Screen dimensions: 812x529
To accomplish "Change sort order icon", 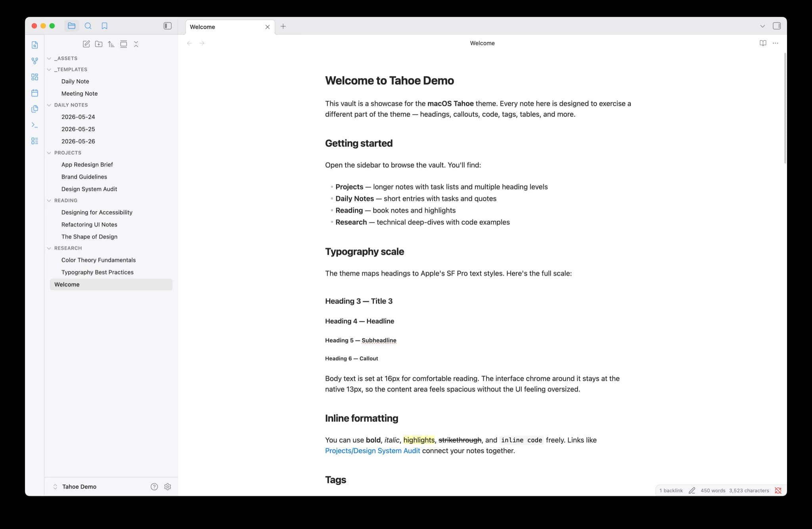I will tap(111, 44).
